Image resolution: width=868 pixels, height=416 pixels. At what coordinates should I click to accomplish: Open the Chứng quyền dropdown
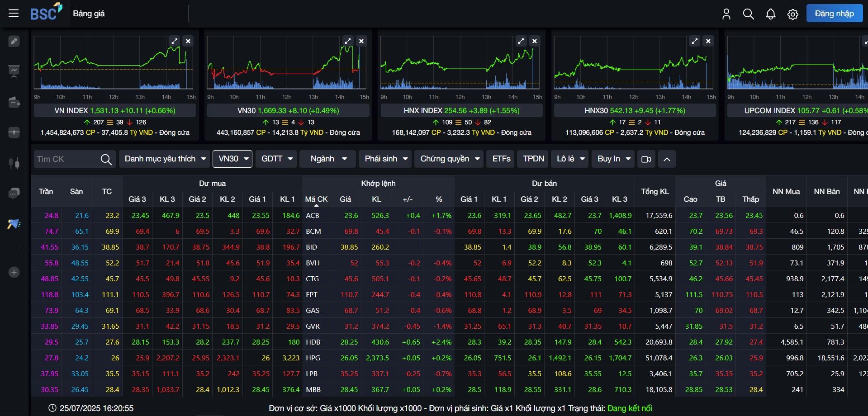[449, 159]
